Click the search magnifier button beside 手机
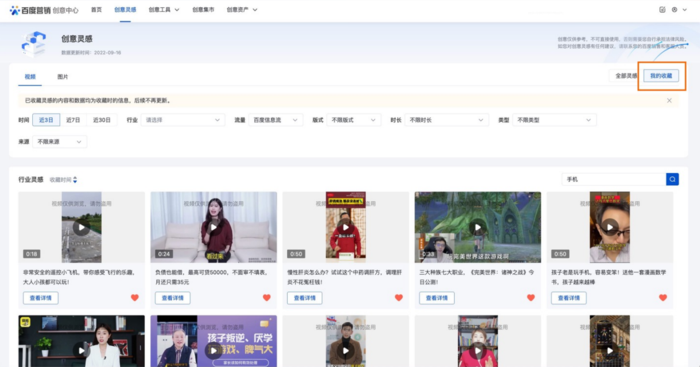 (672, 179)
